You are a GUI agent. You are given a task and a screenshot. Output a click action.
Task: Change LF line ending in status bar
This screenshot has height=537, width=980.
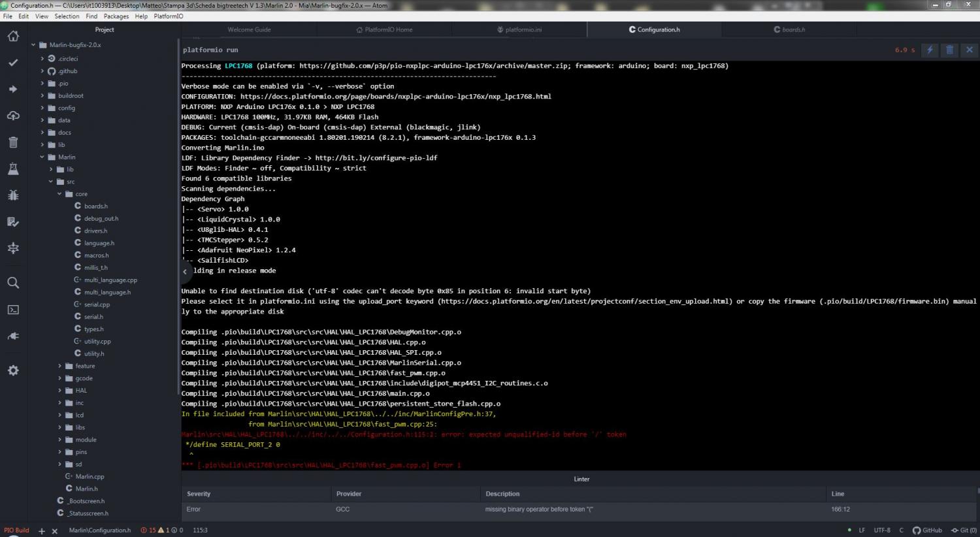[x=862, y=530]
